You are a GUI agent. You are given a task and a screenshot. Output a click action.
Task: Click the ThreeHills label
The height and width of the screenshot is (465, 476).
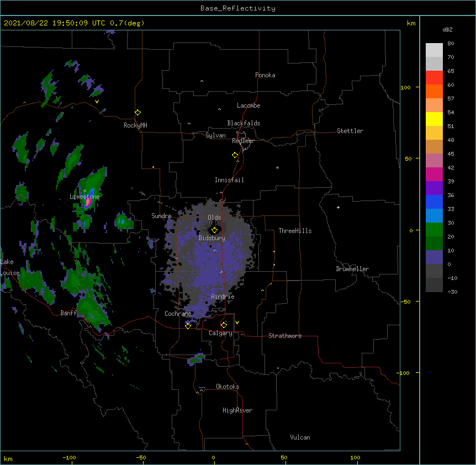(x=295, y=231)
